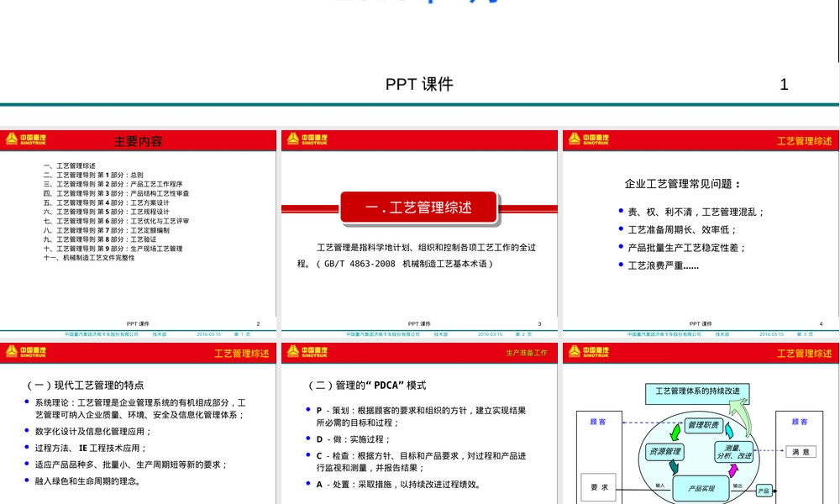840x504 pixels.
Task: Click the 满意 box in the diagram
Action: point(801,452)
